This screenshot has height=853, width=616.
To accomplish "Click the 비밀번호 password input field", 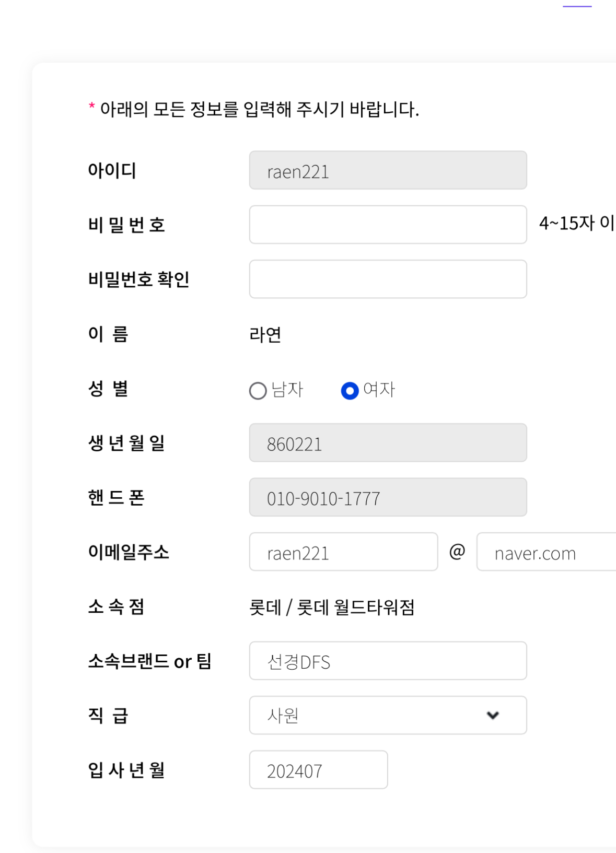I will pyautogui.click(x=388, y=225).
